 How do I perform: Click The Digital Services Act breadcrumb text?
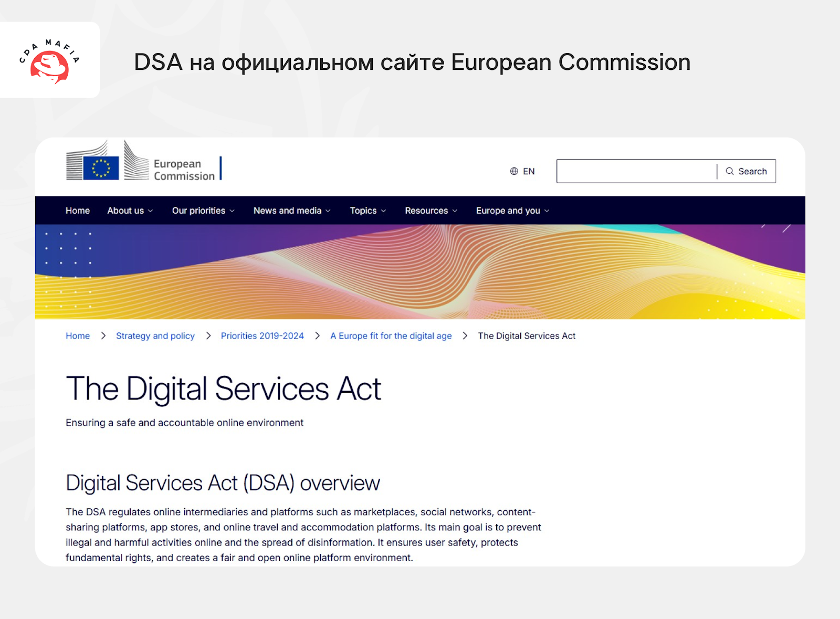(527, 336)
